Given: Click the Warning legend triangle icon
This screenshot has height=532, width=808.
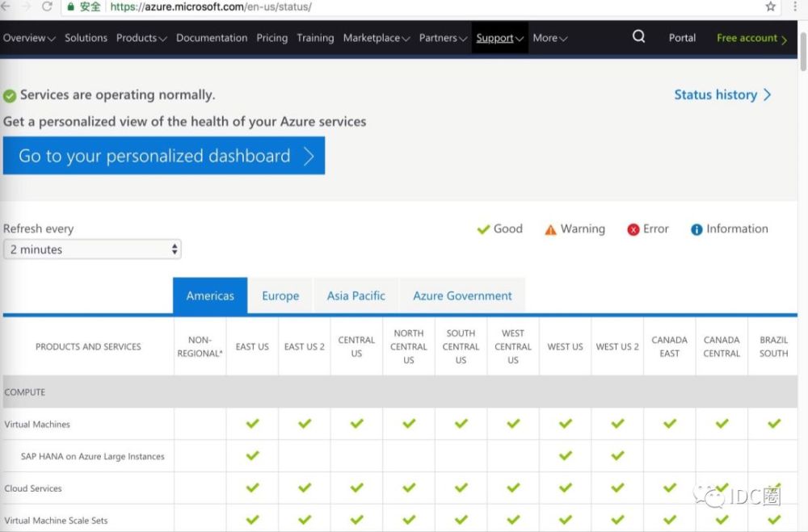Looking at the screenshot, I should [x=550, y=229].
